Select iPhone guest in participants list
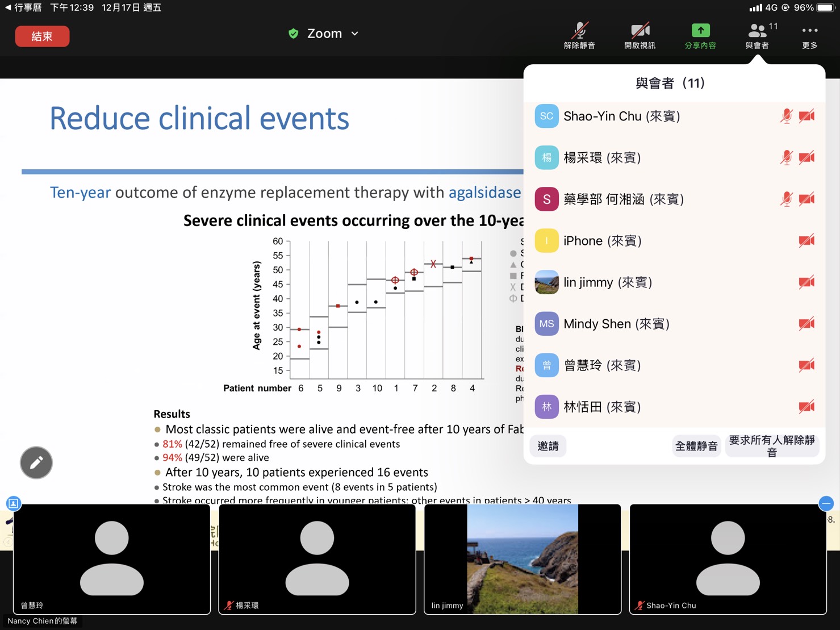The height and width of the screenshot is (630, 840). (602, 241)
